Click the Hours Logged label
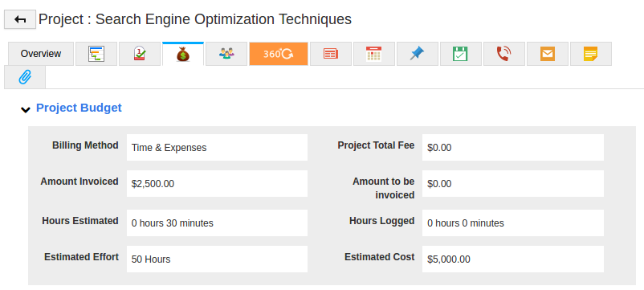Screen dimensions: 644x290 click(x=382, y=221)
